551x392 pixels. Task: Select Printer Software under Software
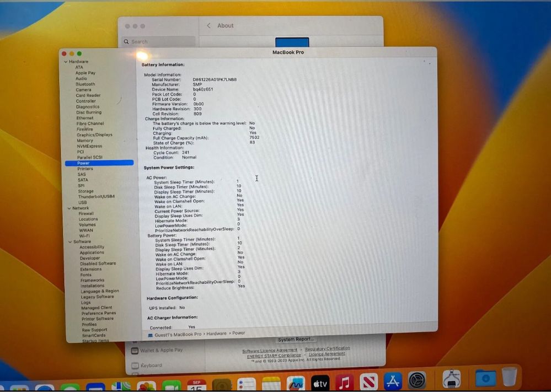98,319
